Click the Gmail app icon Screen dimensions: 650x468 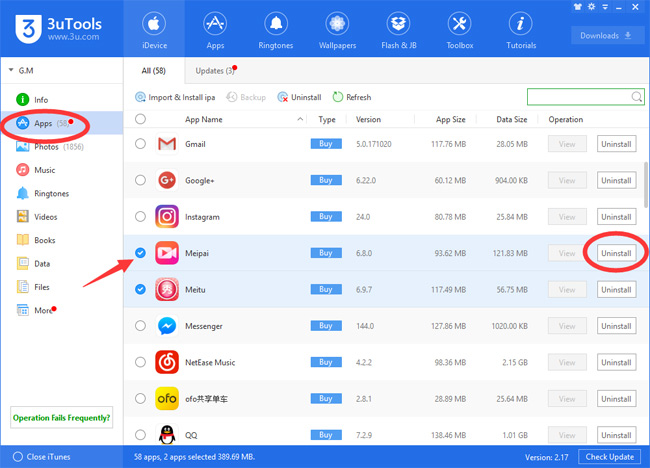(167, 144)
